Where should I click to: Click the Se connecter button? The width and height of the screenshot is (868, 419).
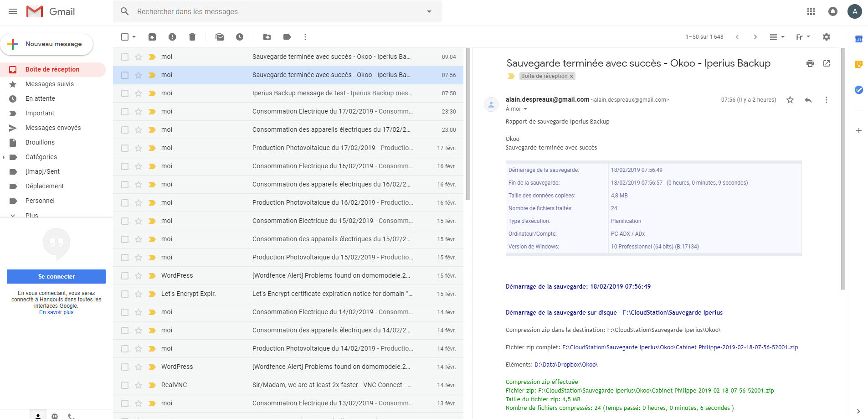tap(56, 276)
